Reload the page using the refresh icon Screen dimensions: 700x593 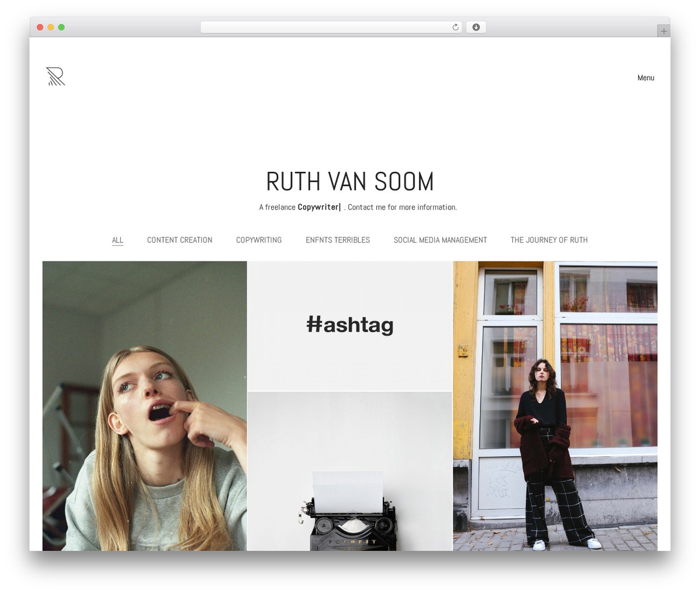(x=455, y=27)
